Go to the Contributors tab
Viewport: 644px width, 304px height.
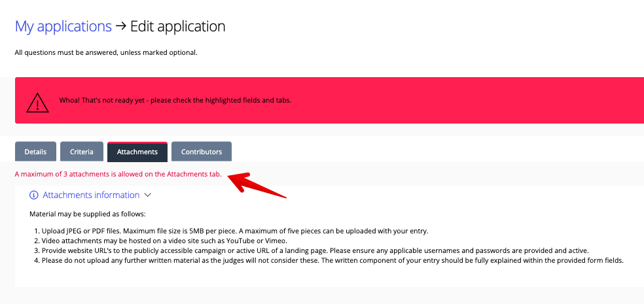(202, 152)
